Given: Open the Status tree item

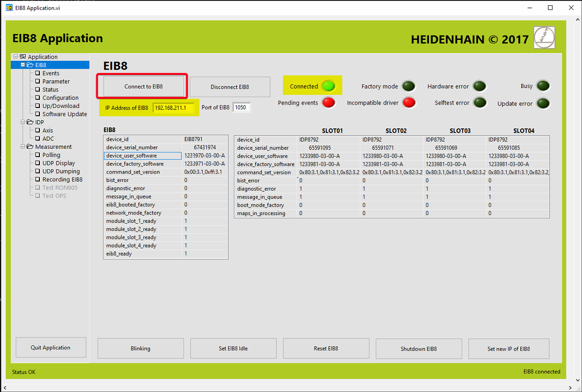Looking at the screenshot, I should (x=51, y=89).
